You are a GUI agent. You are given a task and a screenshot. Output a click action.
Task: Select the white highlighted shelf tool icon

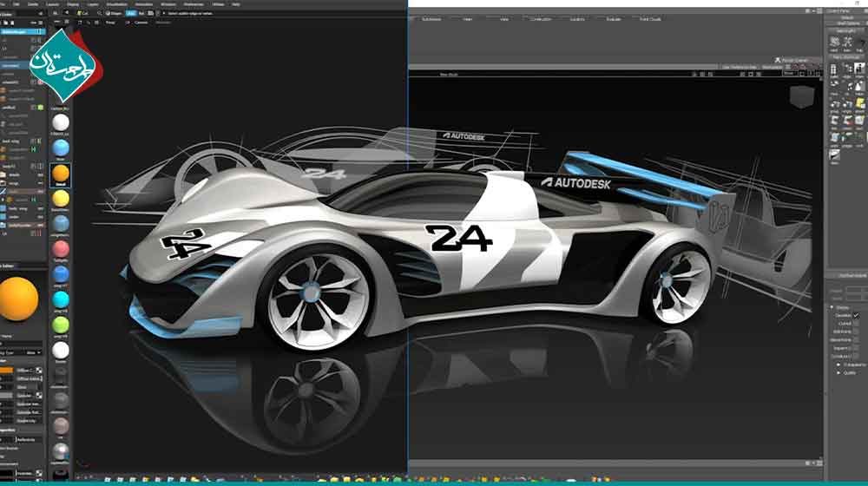859,68
